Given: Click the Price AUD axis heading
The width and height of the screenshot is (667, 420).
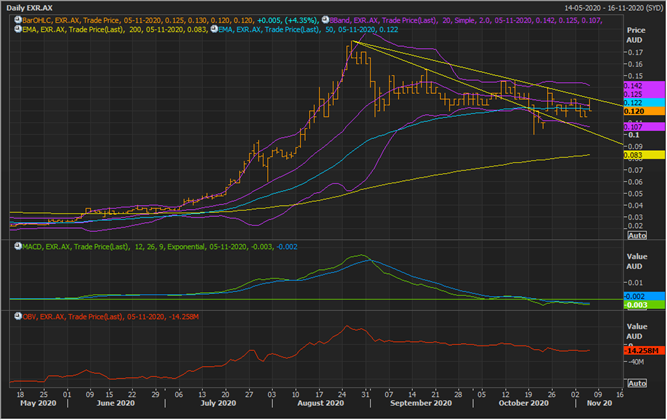Looking at the screenshot, I should 636,35.
